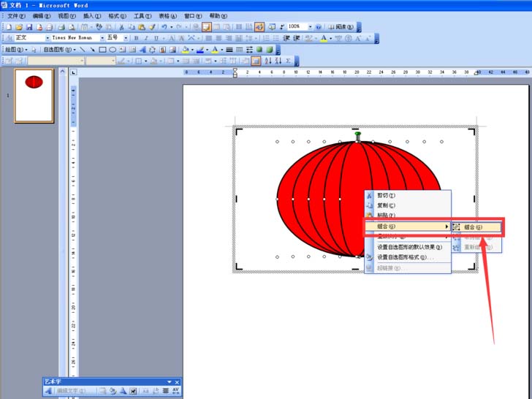Click the zoom percentage input field
This screenshot has height=399, width=532.
click(297, 26)
